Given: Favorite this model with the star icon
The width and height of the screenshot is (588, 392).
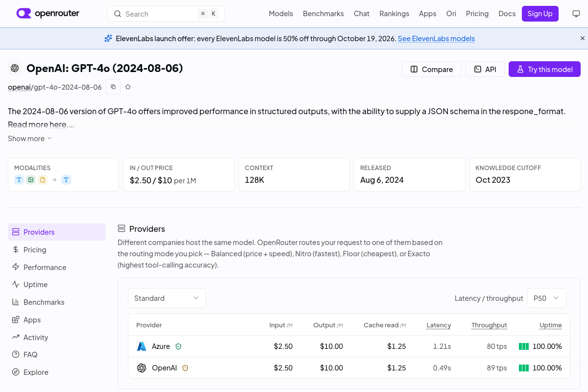Looking at the screenshot, I should click(128, 87).
